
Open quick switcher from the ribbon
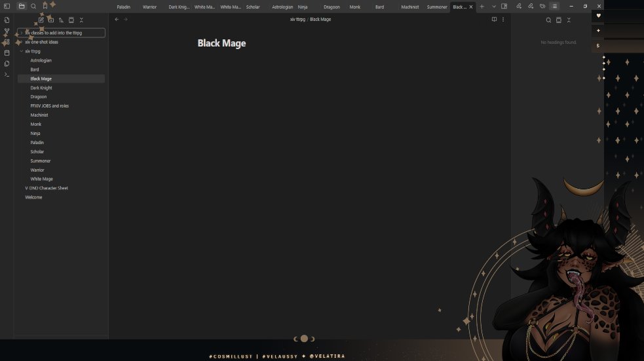point(7,20)
